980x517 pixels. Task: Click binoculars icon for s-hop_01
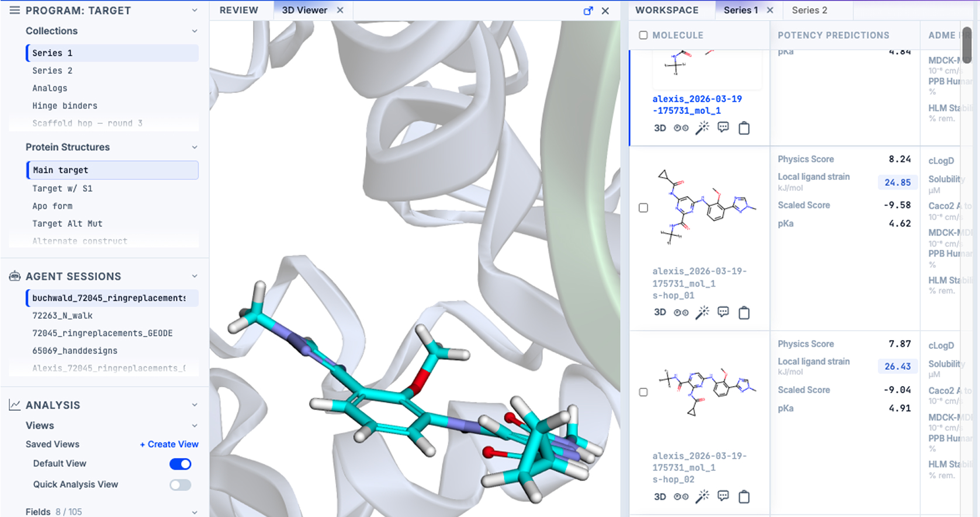click(681, 313)
